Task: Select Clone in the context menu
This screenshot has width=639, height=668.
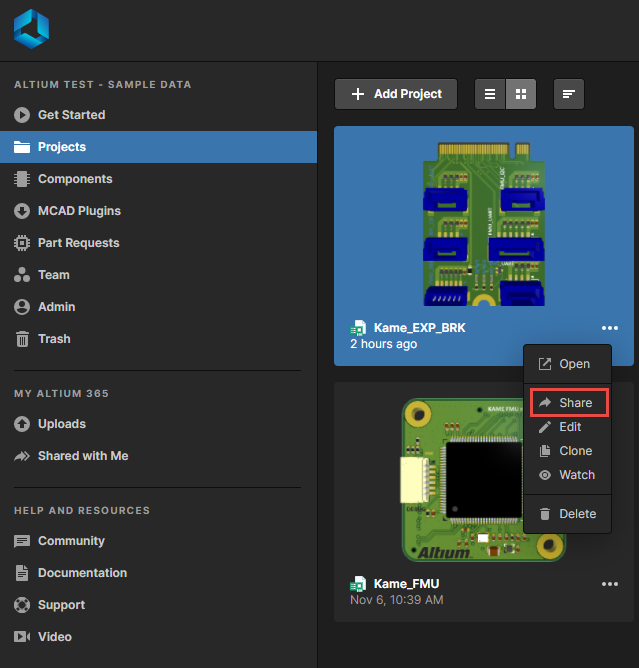Action: (x=567, y=451)
